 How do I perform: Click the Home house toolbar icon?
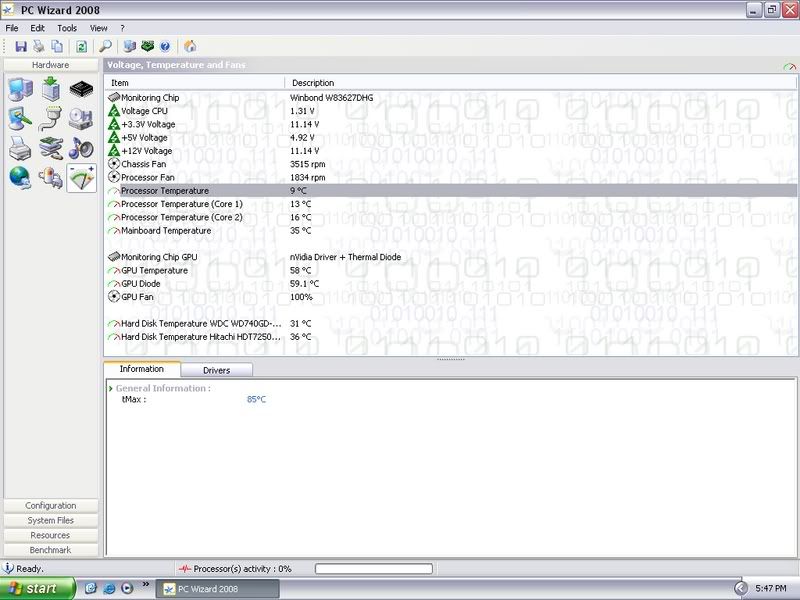click(x=190, y=46)
